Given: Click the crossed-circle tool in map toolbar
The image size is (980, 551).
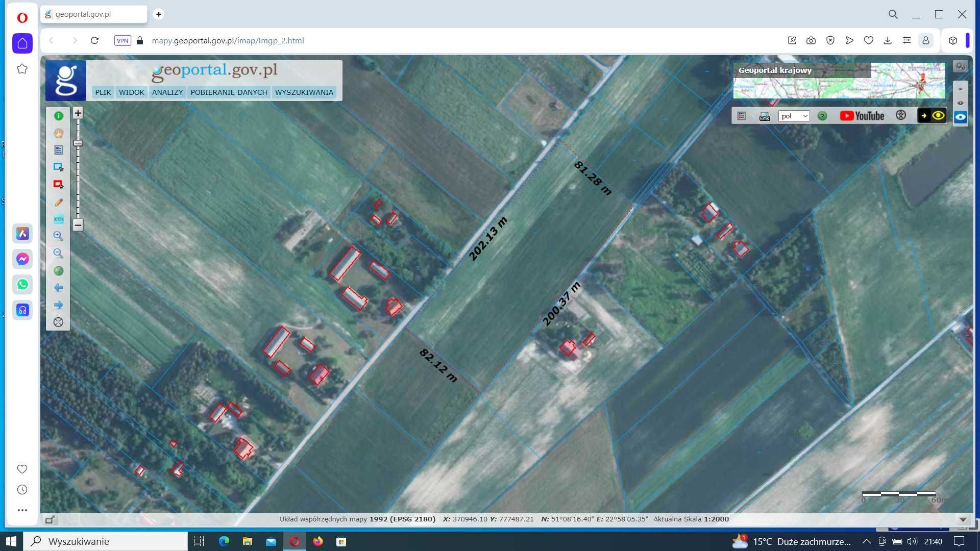Looking at the screenshot, I should (58, 322).
